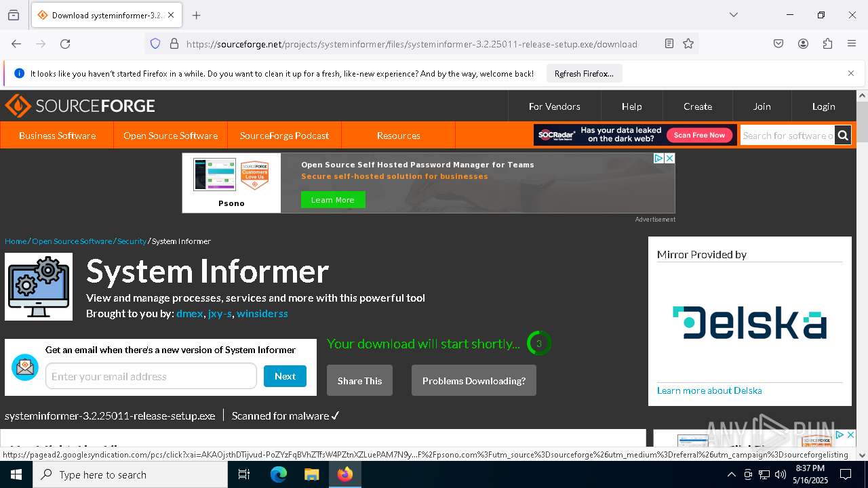Focus the Search for software field

pos(787,136)
